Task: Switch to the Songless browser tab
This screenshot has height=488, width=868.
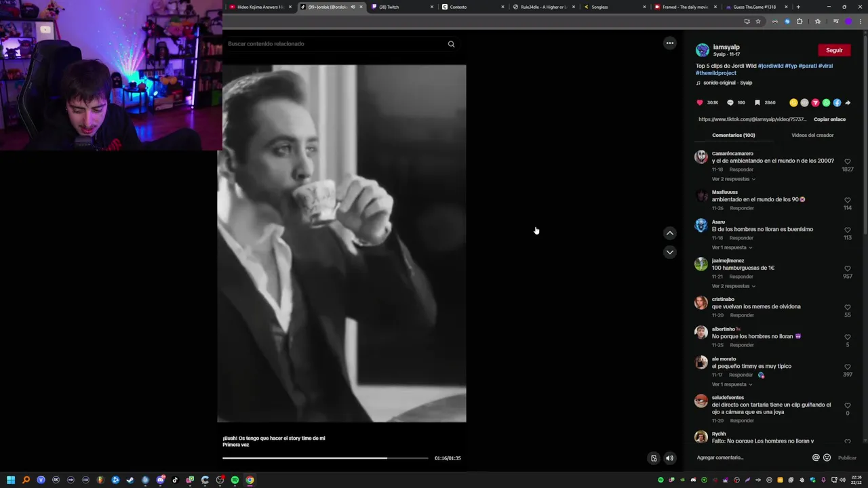Action: tap(615, 7)
